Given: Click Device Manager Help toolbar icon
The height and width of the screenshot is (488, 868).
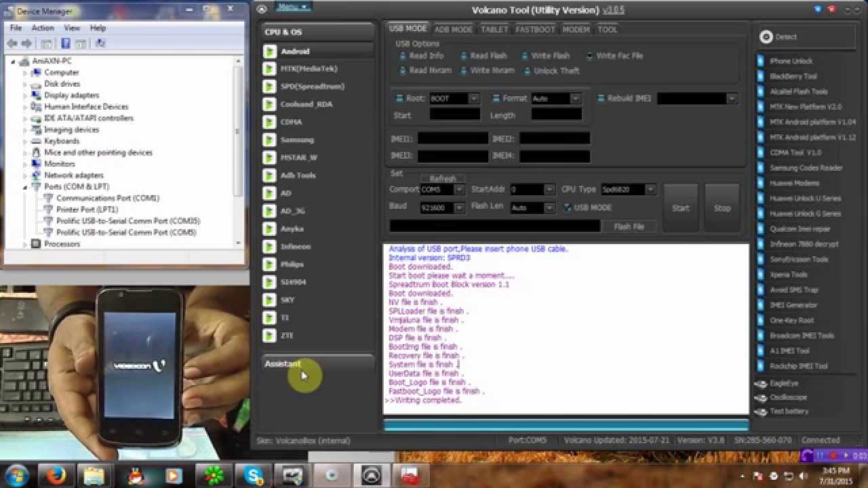Looking at the screenshot, I should [x=66, y=43].
